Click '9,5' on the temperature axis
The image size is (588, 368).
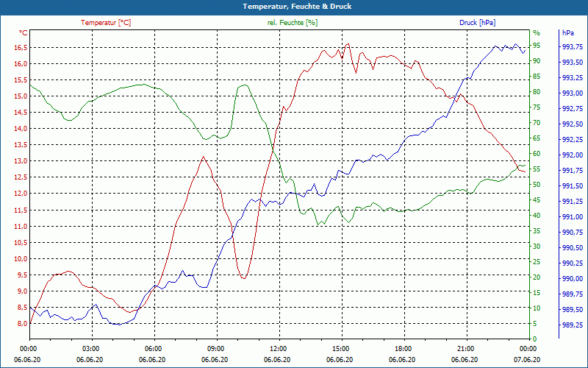click(23, 275)
